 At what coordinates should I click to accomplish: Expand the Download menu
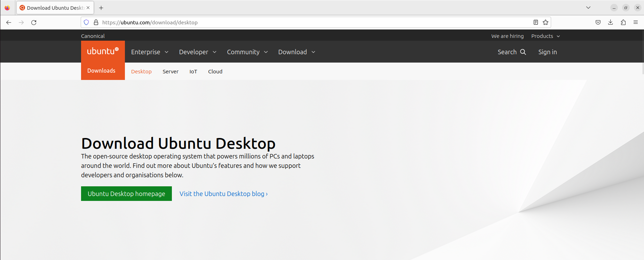(297, 52)
